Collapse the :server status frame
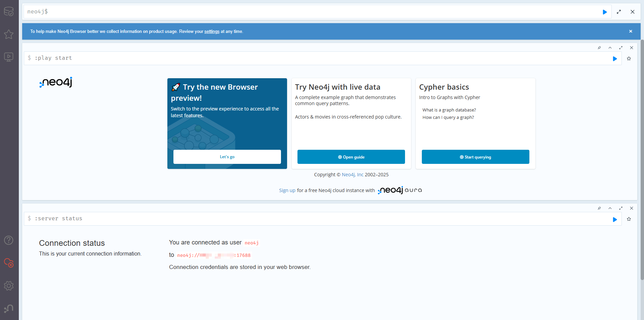The image size is (644, 320). click(610, 208)
